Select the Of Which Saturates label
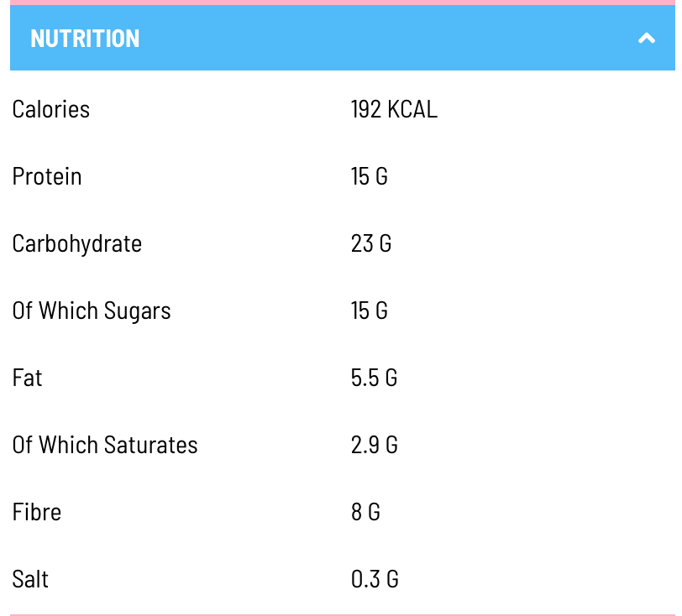The image size is (682, 616). (105, 445)
